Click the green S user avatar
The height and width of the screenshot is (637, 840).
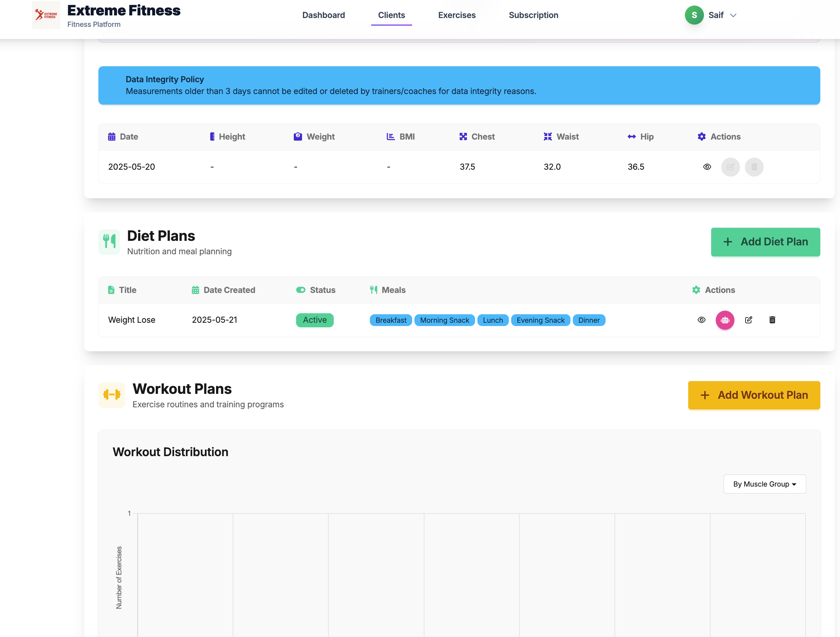tap(694, 15)
